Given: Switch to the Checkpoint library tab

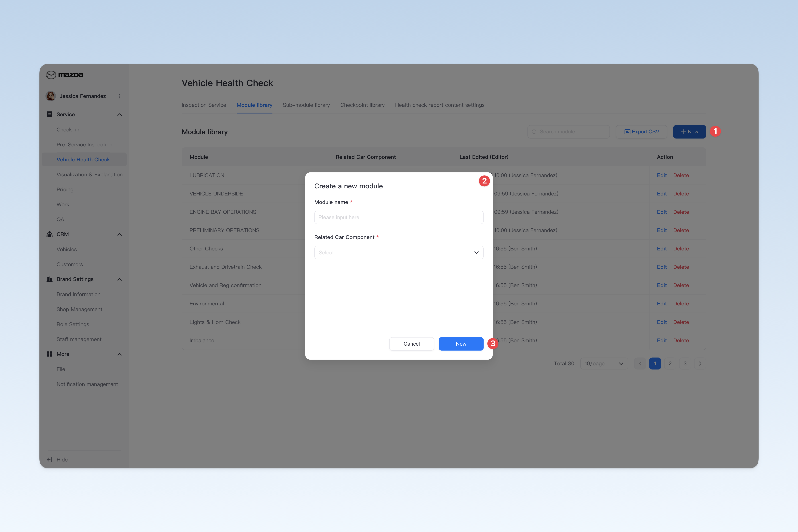Looking at the screenshot, I should pyautogui.click(x=363, y=105).
